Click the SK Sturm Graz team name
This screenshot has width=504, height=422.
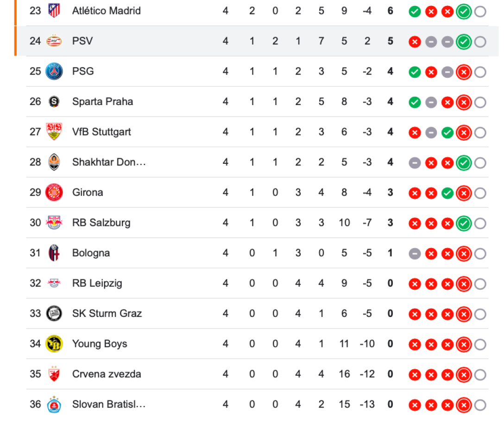click(x=107, y=314)
